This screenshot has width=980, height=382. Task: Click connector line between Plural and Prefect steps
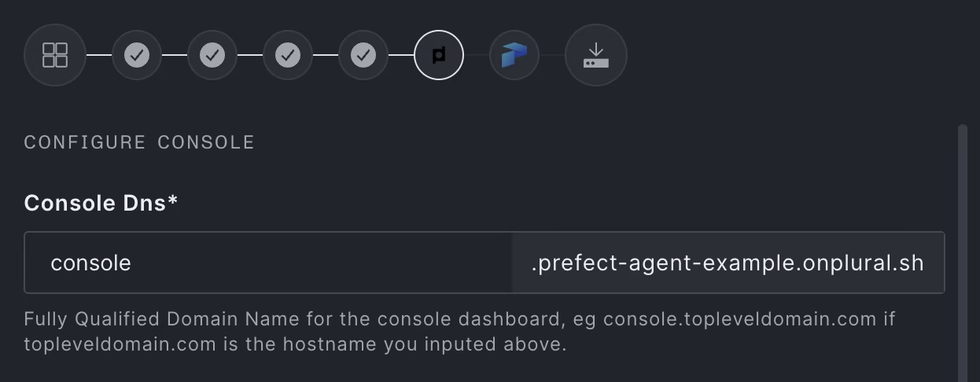477,55
